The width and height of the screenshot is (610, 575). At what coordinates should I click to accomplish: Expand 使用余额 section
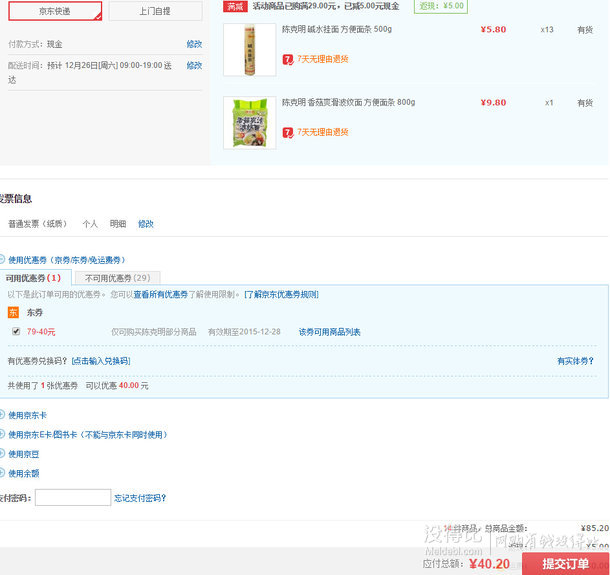[x=23, y=473]
